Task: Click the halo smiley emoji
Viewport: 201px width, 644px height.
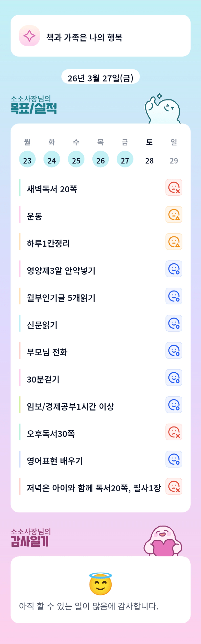Action: pyautogui.click(x=100, y=584)
